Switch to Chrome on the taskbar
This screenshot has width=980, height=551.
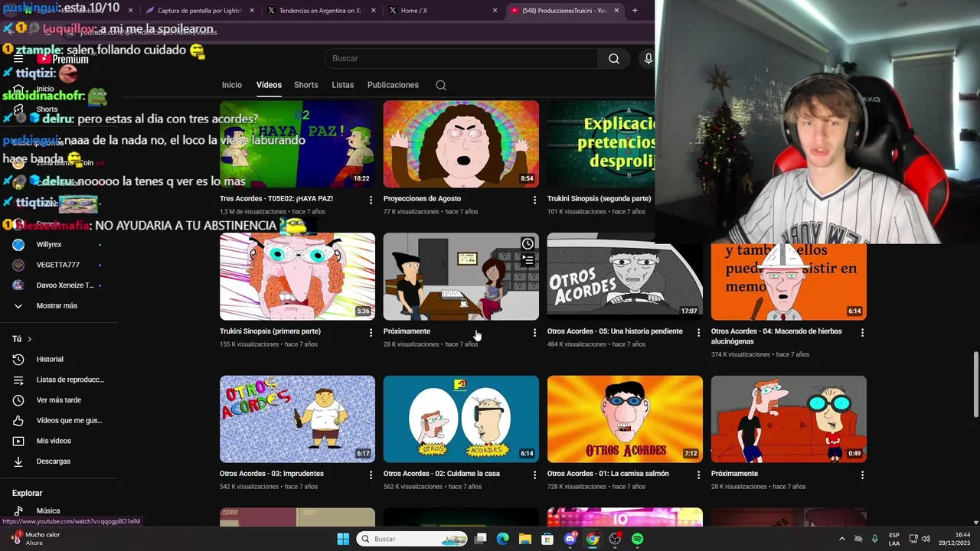pyautogui.click(x=593, y=539)
